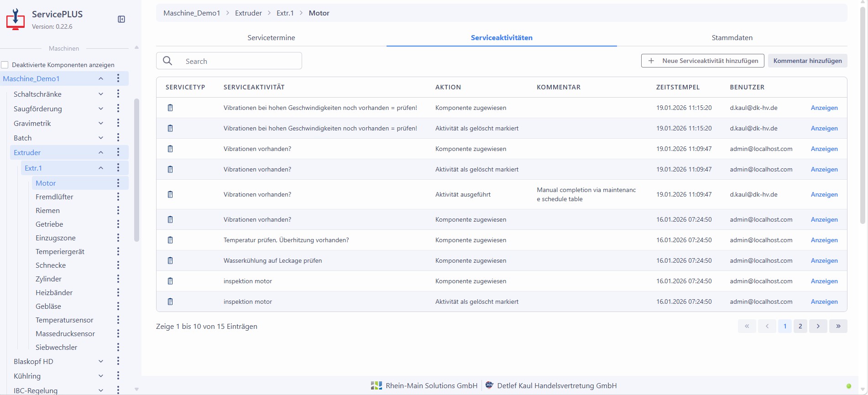Open three-dot menu next to Getriebe
Viewport: 868px width, 395px height.
click(118, 224)
